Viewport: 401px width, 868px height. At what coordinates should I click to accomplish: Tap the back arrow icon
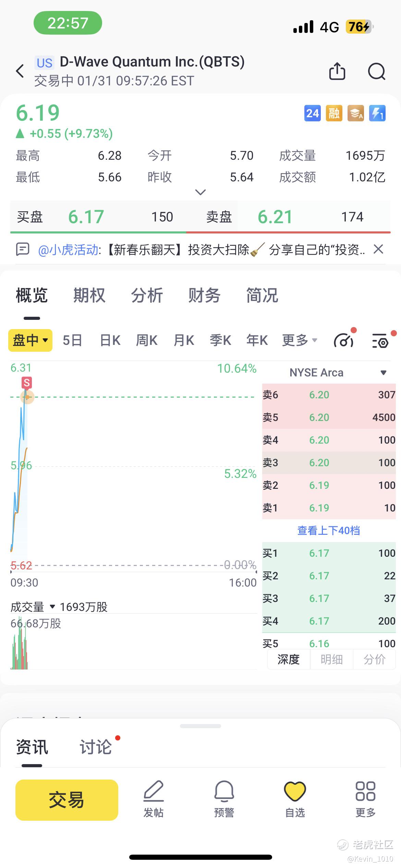point(20,71)
